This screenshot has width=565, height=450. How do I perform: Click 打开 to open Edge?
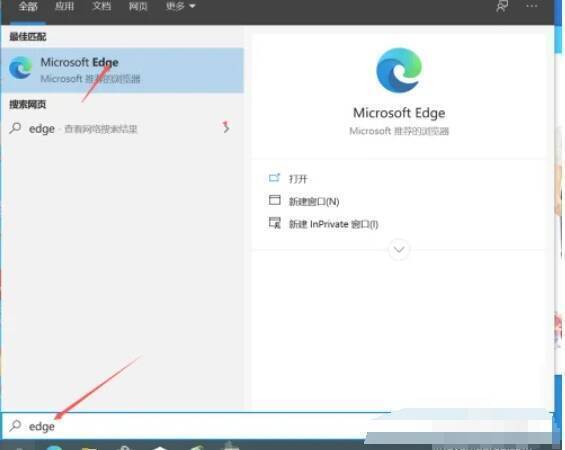(298, 179)
